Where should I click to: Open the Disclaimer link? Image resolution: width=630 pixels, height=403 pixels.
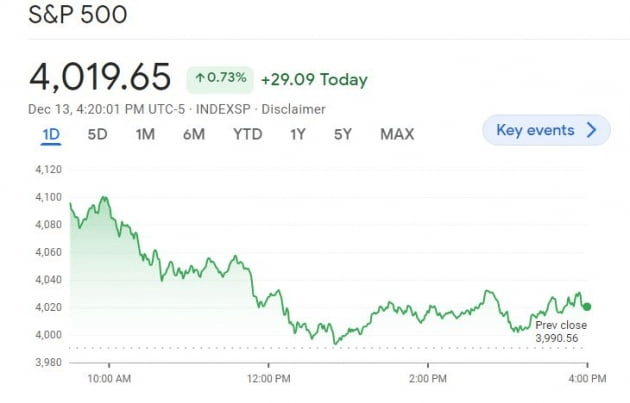[x=298, y=108]
